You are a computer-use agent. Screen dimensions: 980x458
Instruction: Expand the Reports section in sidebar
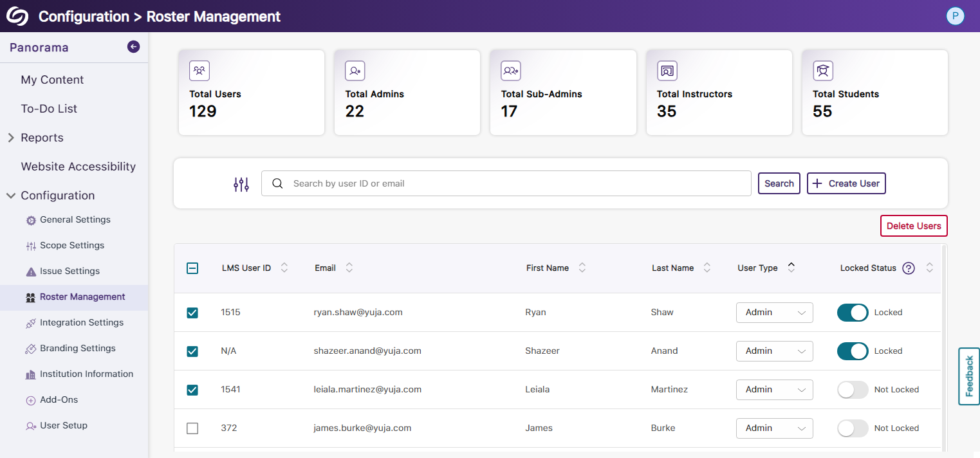pyautogui.click(x=11, y=138)
